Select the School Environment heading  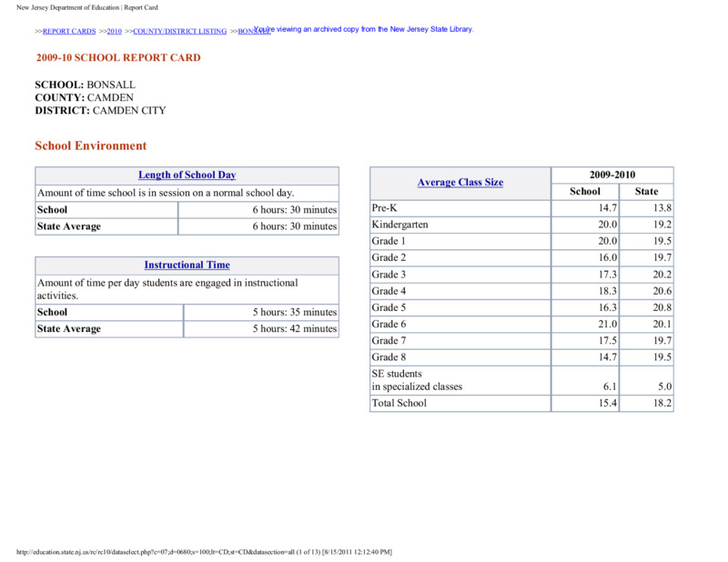pyautogui.click(x=90, y=146)
